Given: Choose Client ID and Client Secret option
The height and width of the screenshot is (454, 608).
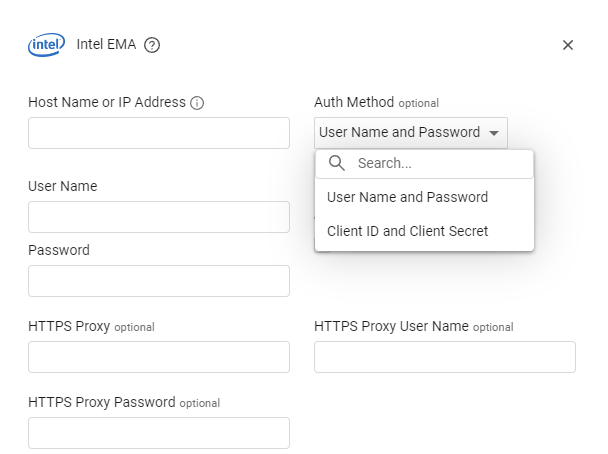Looking at the screenshot, I should 408,231.
